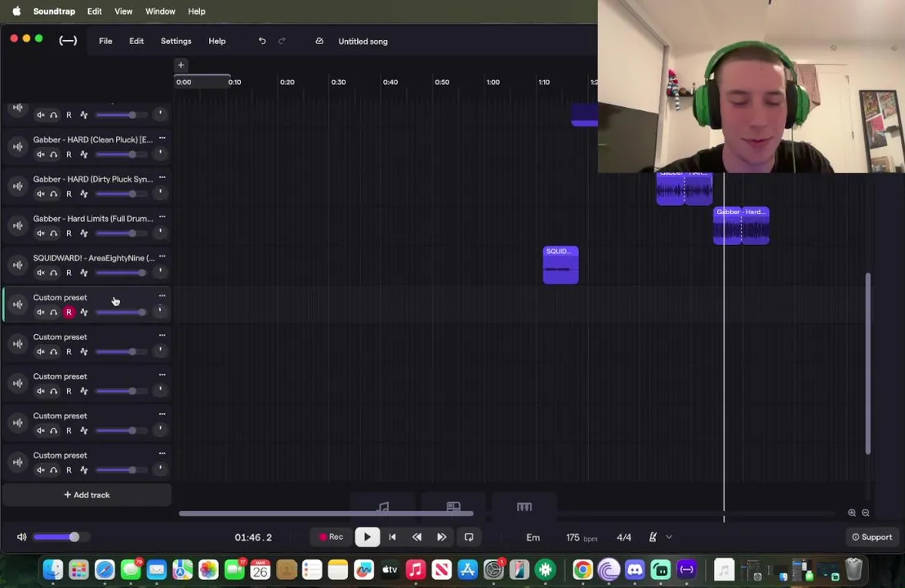Open the Support button
Screen dimensions: 905x588
pyautogui.click(x=872, y=537)
